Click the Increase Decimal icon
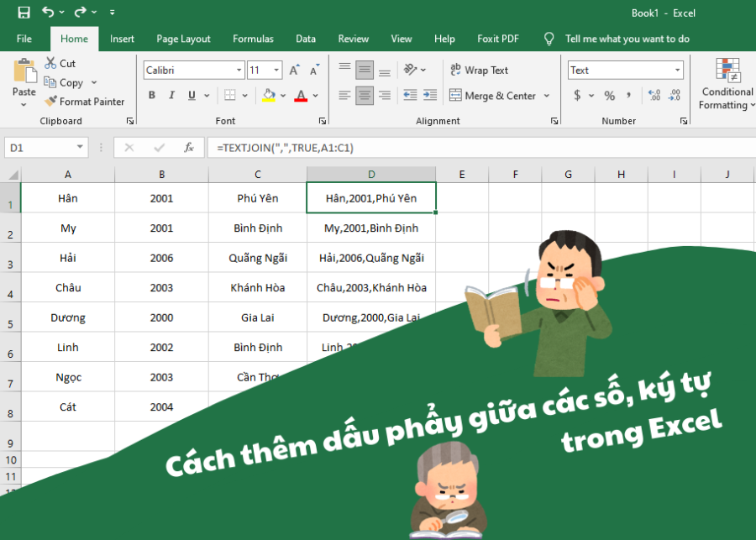 click(654, 95)
